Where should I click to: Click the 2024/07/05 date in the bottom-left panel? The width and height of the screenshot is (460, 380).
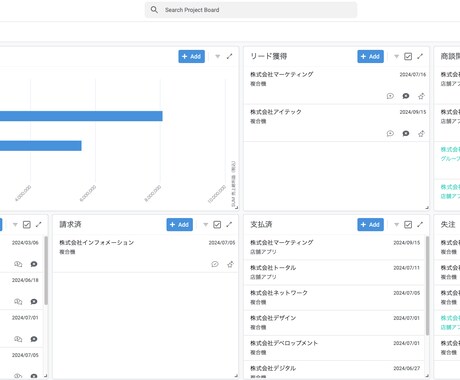click(25, 355)
